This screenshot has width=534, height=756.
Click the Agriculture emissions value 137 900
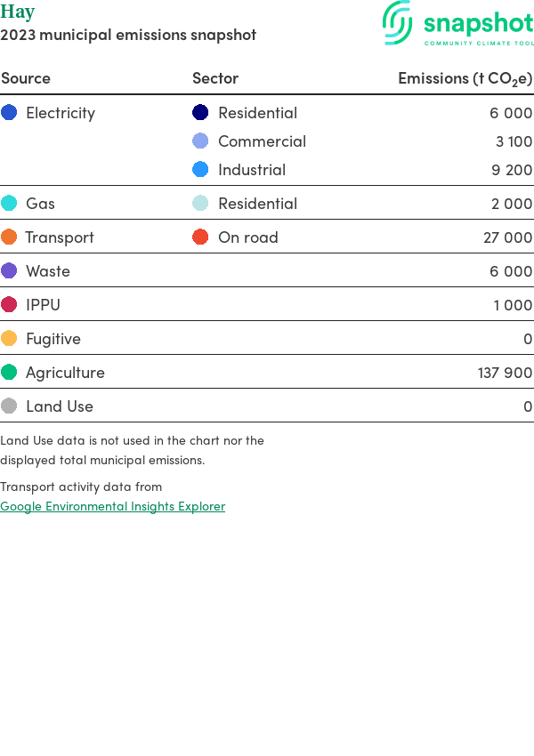point(505,373)
